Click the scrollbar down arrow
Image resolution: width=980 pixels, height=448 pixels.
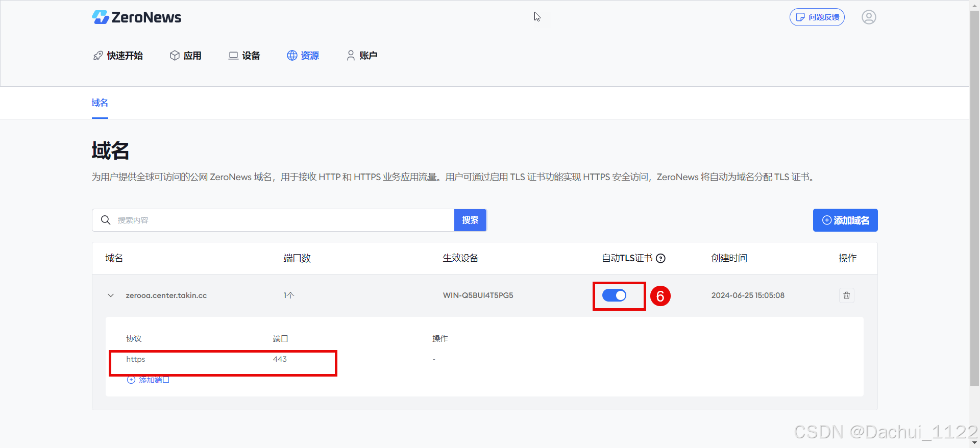tap(974, 443)
